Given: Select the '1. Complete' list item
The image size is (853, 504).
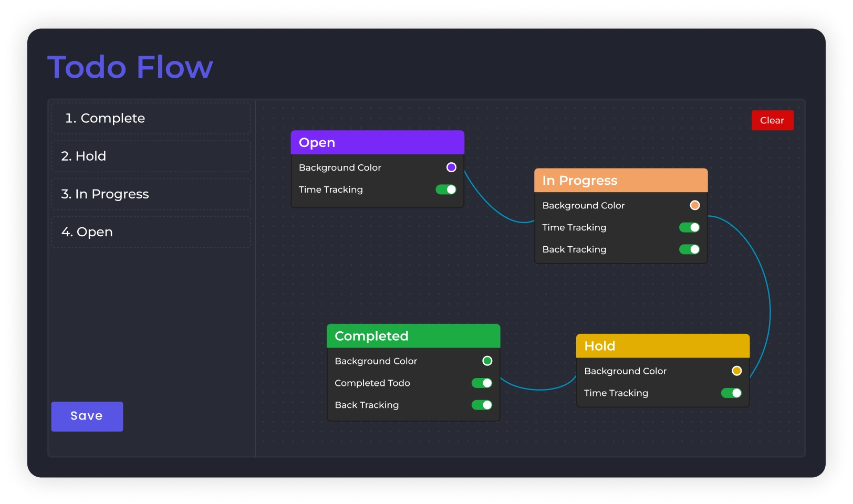Looking at the screenshot, I should pyautogui.click(x=151, y=118).
